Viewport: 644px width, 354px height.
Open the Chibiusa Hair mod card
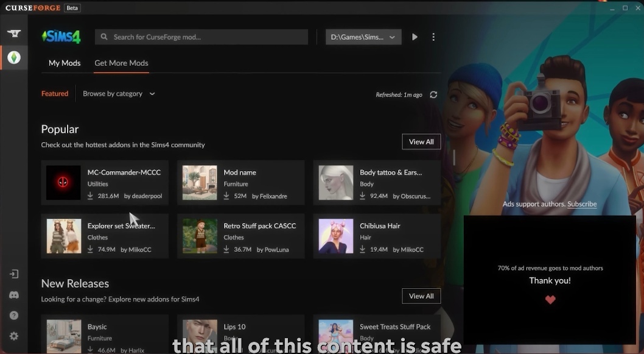pyautogui.click(x=377, y=236)
